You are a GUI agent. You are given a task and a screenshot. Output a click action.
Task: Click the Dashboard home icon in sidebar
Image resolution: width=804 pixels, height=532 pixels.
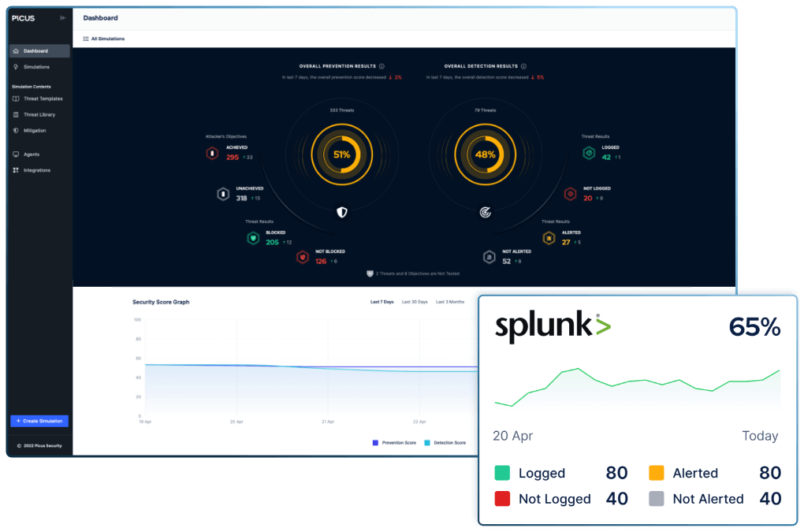pyautogui.click(x=16, y=51)
